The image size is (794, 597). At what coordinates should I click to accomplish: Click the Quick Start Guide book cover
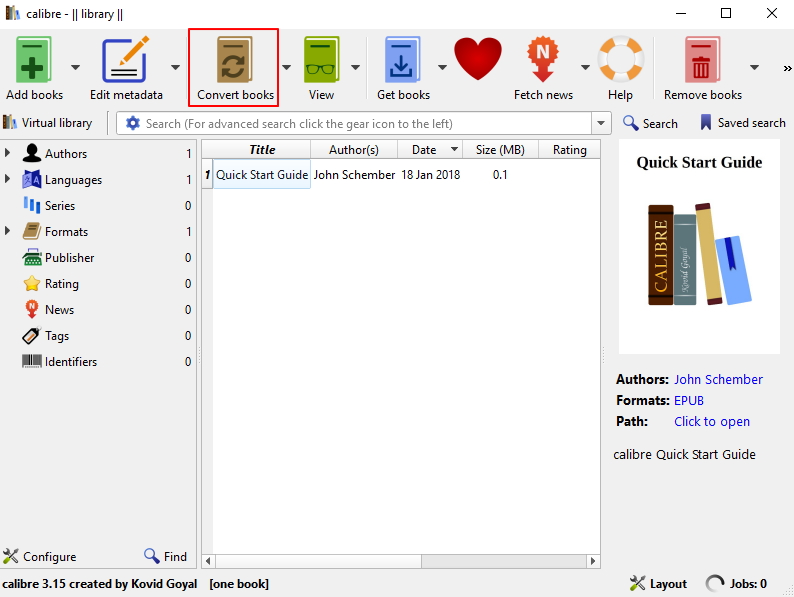pos(699,247)
